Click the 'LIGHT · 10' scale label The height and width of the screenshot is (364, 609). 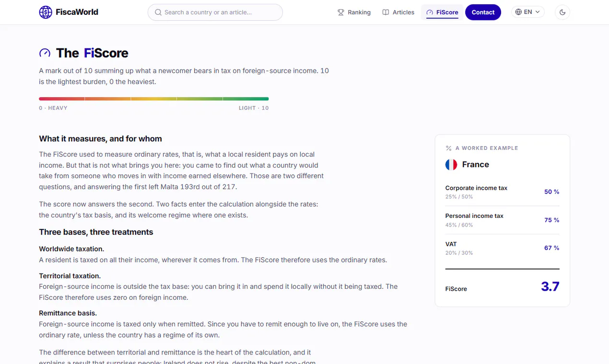[x=254, y=108]
